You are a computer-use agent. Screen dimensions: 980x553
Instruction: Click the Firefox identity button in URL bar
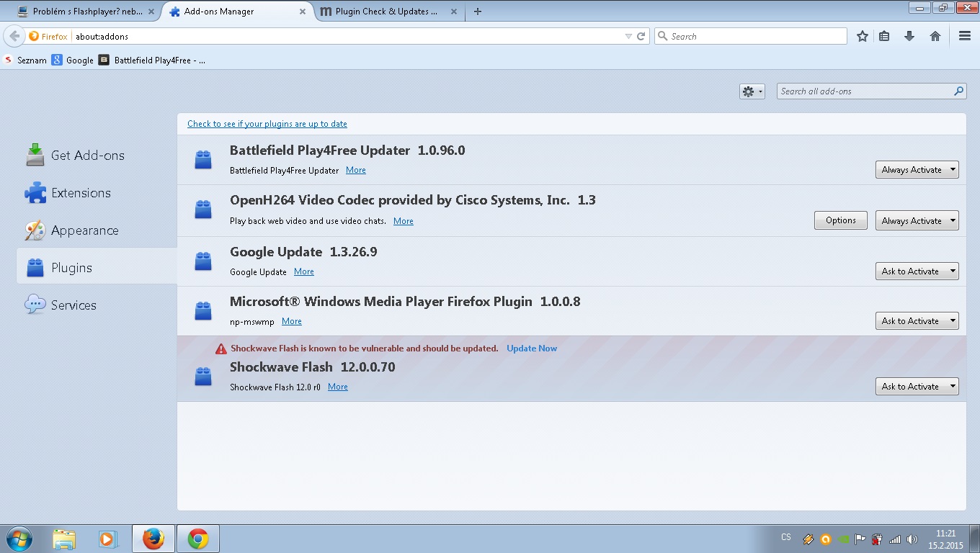pos(48,36)
